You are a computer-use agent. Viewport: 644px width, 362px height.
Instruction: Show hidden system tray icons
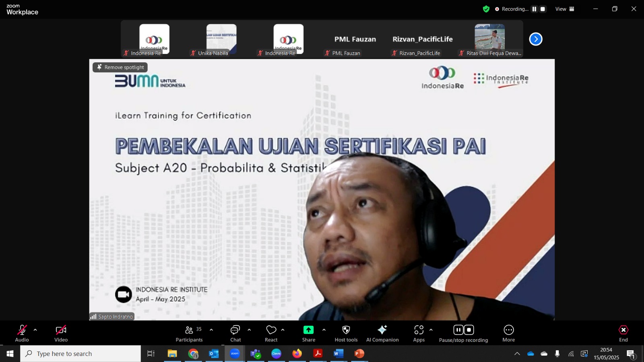coord(517,354)
